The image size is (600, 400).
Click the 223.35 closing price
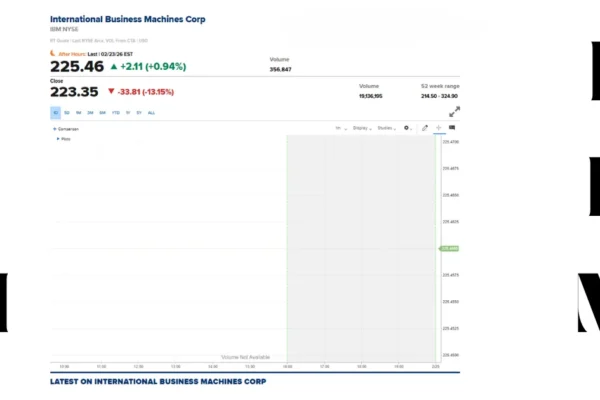[x=74, y=92]
